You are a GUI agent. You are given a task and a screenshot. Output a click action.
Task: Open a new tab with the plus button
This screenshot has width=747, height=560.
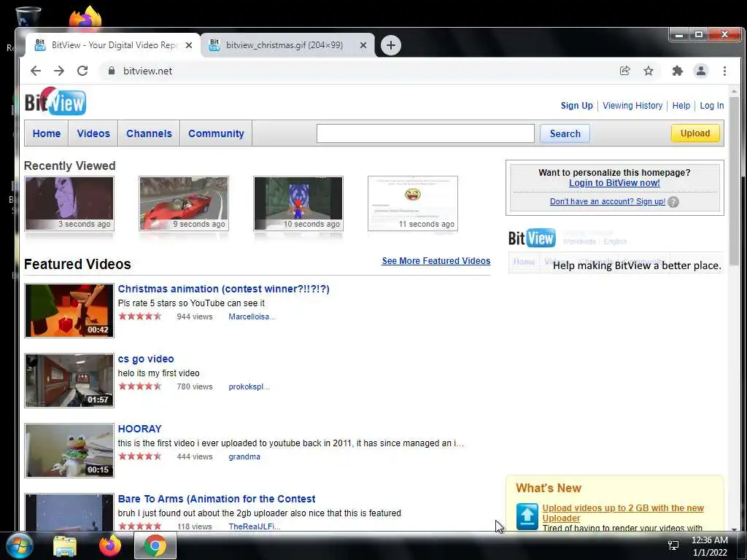(391, 45)
